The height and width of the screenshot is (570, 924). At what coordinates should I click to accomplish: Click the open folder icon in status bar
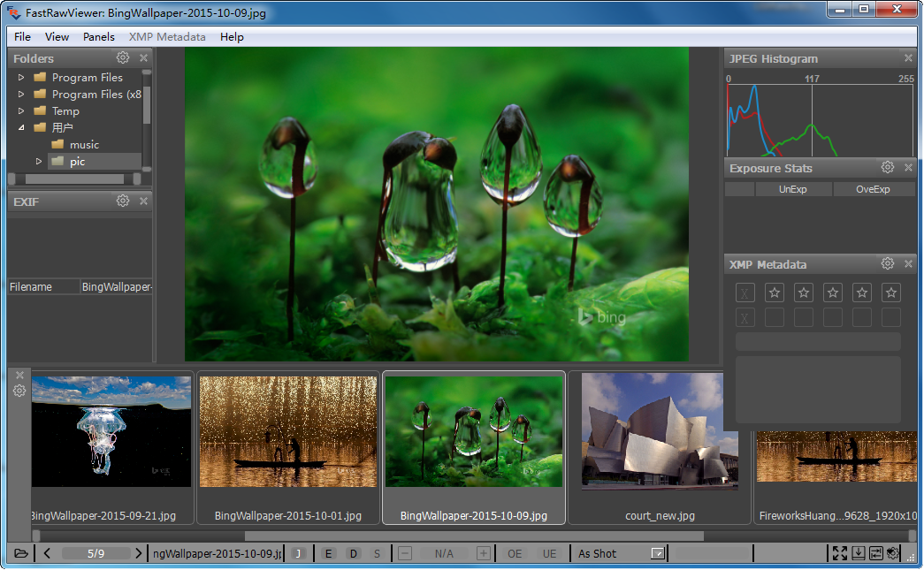click(20, 553)
